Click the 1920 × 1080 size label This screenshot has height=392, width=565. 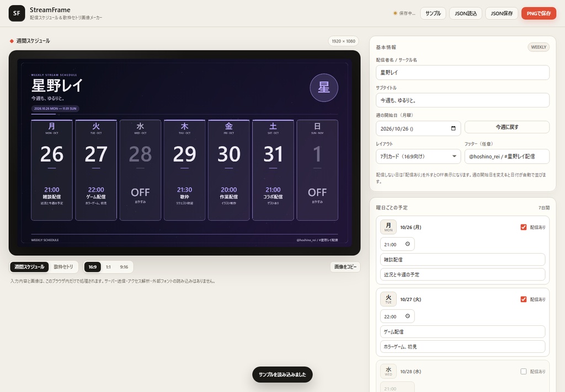(343, 41)
